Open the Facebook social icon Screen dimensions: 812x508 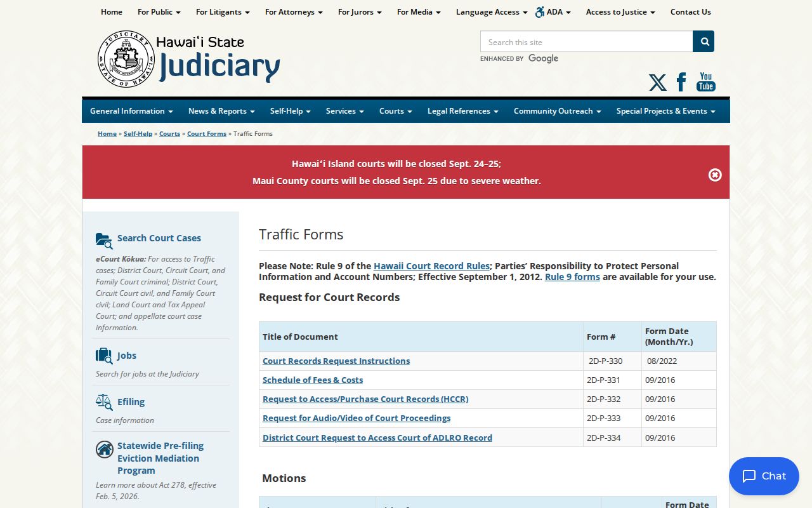(681, 82)
